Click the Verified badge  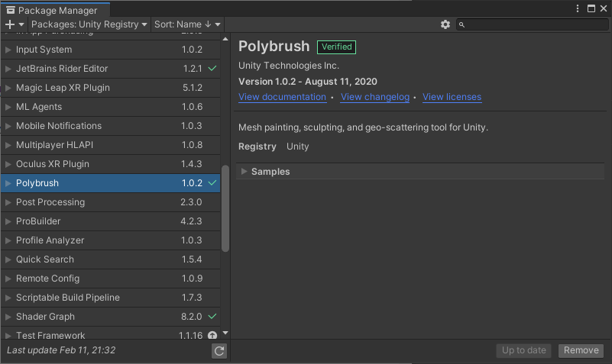[336, 47]
